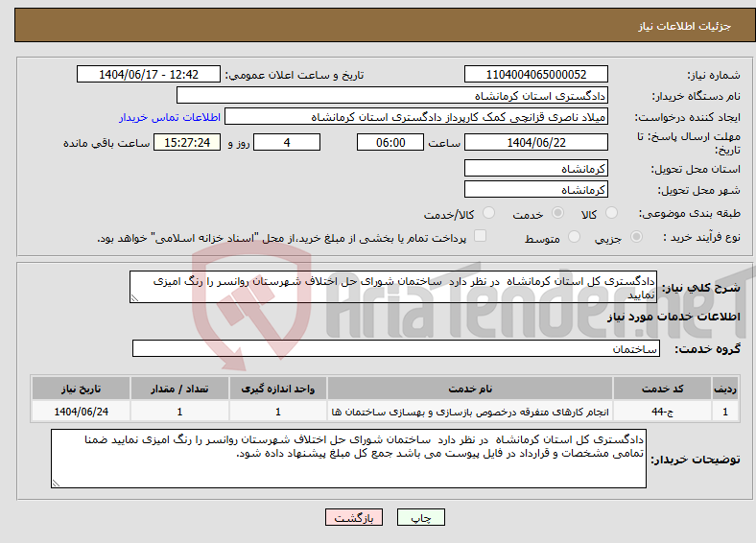Click the جزئیات اطلاعات نیاز header title

(685, 26)
